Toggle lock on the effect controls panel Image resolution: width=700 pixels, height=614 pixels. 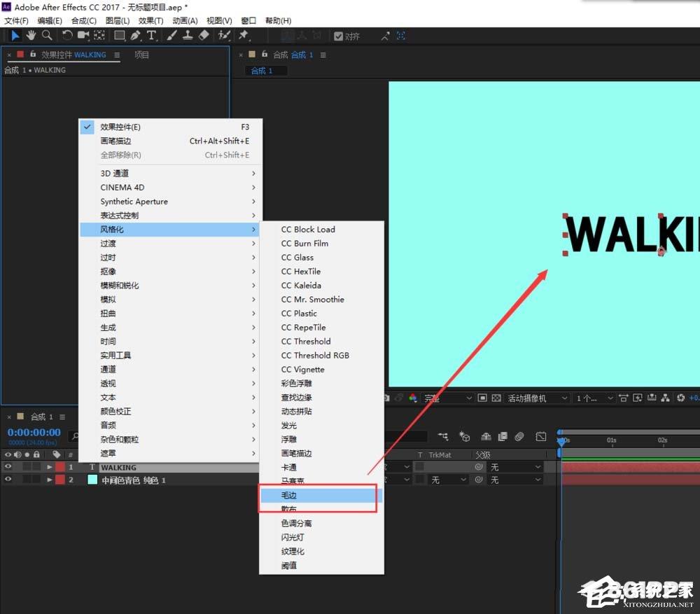pyautogui.click(x=33, y=54)
